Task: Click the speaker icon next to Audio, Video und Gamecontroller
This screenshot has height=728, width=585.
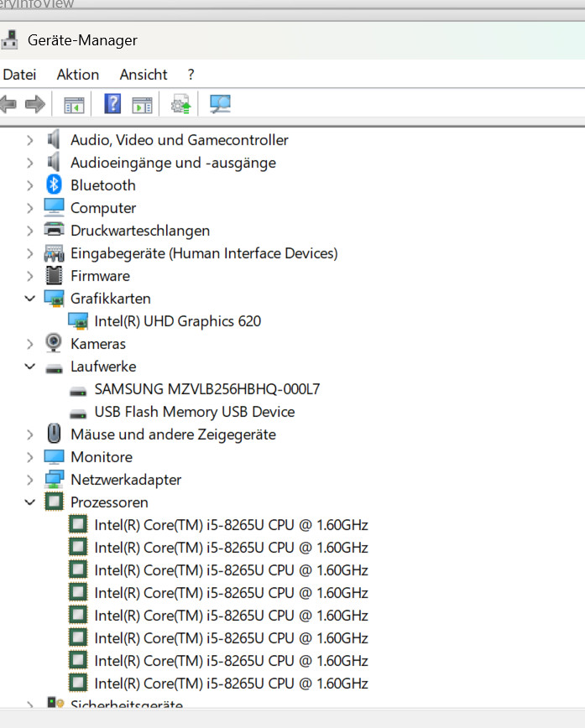Action: tap(54, 139)
